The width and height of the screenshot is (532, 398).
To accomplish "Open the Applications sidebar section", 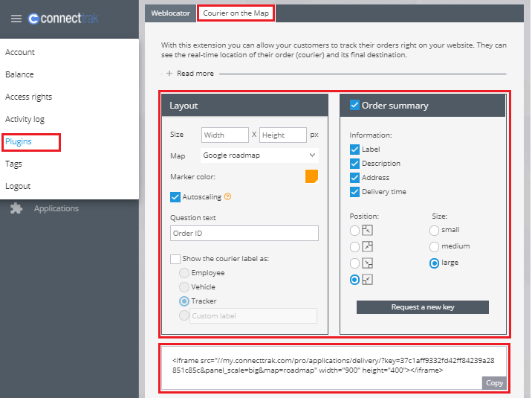I will coord(56,208).
